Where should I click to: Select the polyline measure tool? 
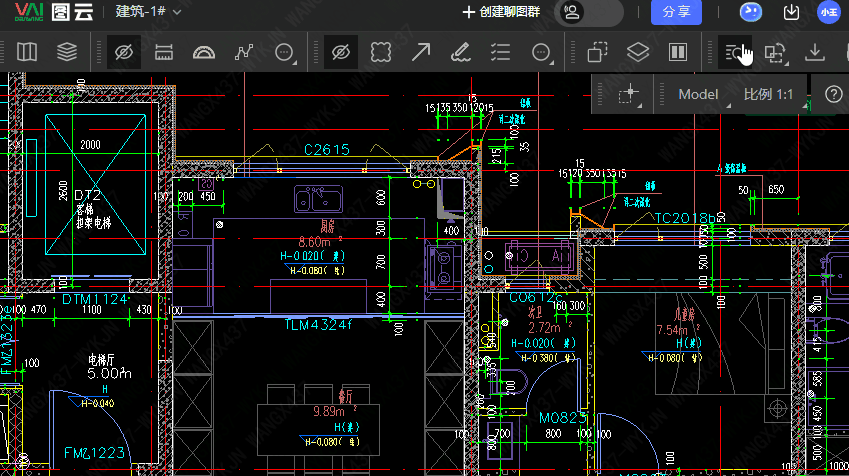click(244, 52)
